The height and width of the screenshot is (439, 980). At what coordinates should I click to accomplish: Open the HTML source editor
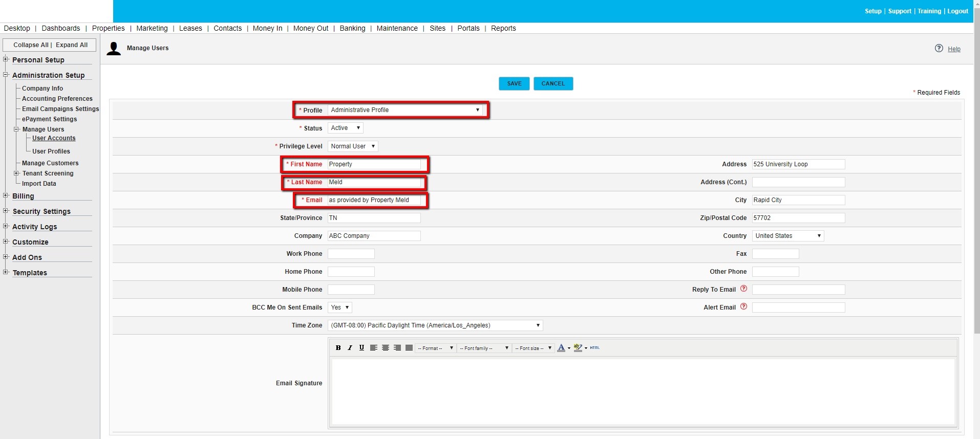pos(594,348)
